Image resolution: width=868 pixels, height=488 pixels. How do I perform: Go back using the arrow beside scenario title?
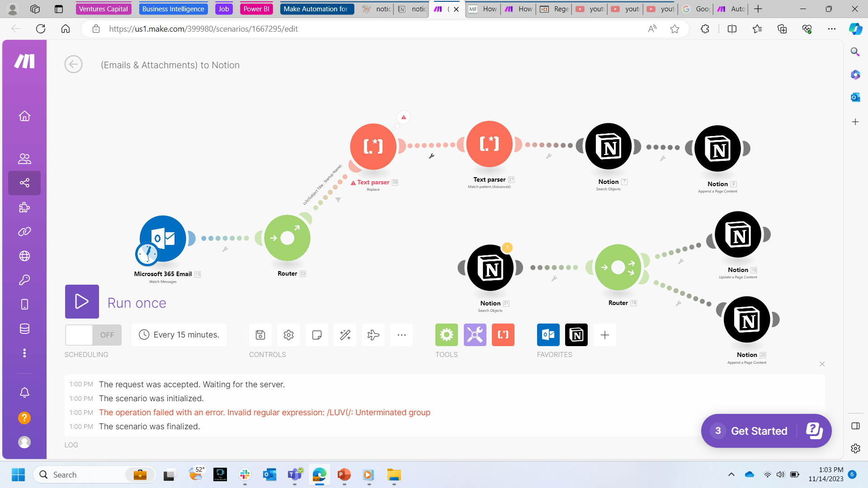pos(73,65)
